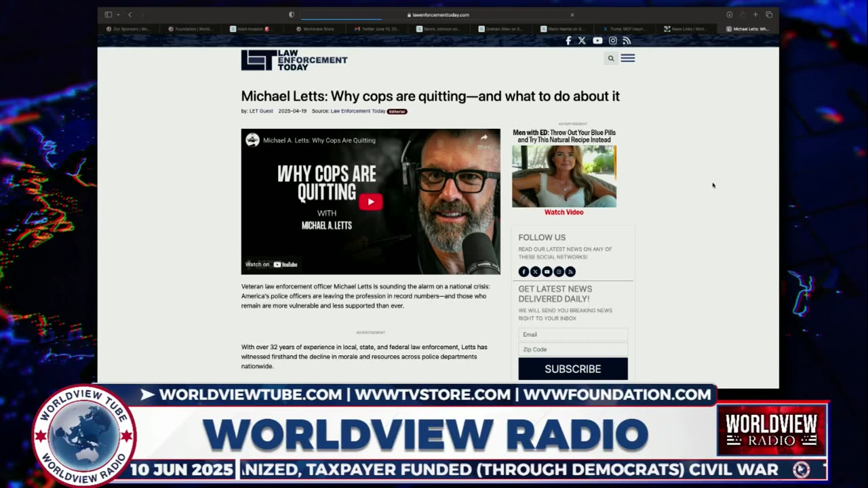Open Facebook icon in site top bar

568,41
